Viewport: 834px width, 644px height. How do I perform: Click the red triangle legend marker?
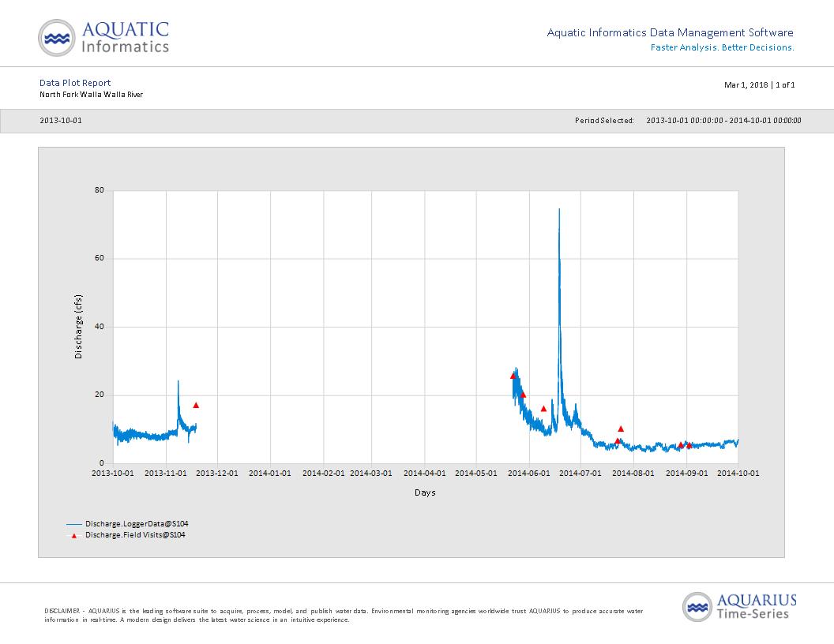click(x=74, y=536)
